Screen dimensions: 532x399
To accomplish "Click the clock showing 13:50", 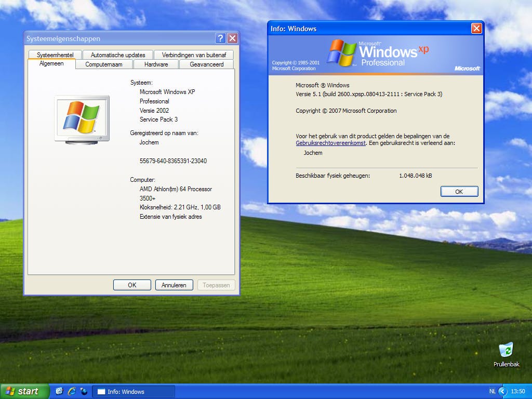I will [518, 391].
